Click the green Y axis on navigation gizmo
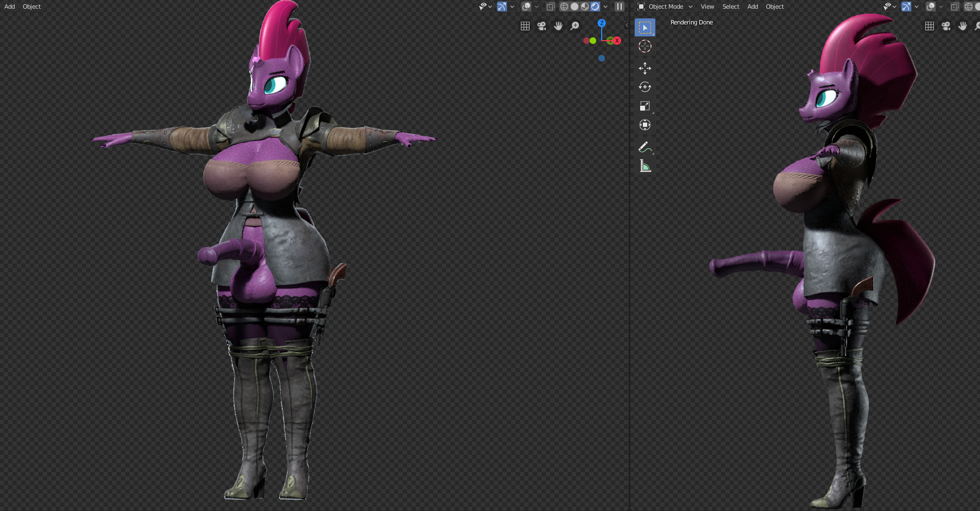The image size is (980, 511). tap(610, 41)
